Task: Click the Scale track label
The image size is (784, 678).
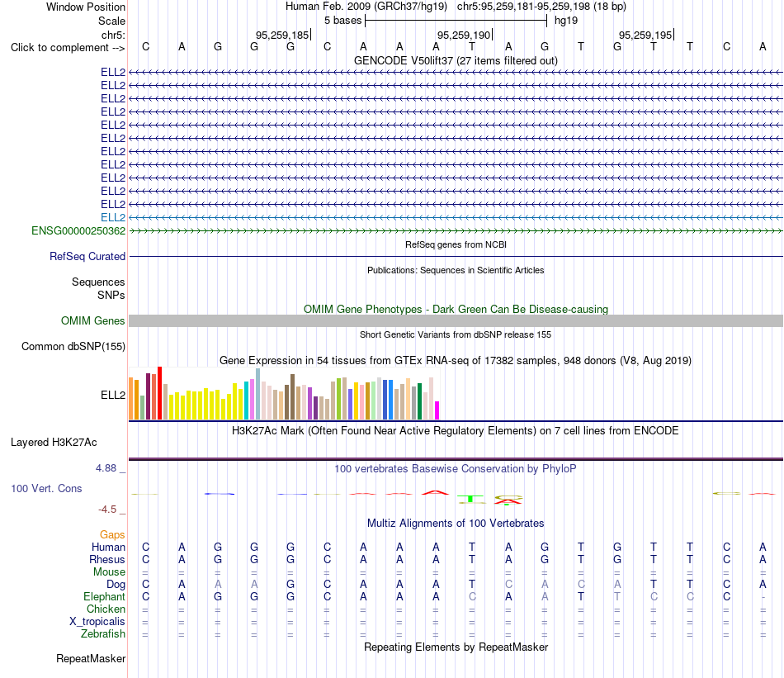Action: 111,21
